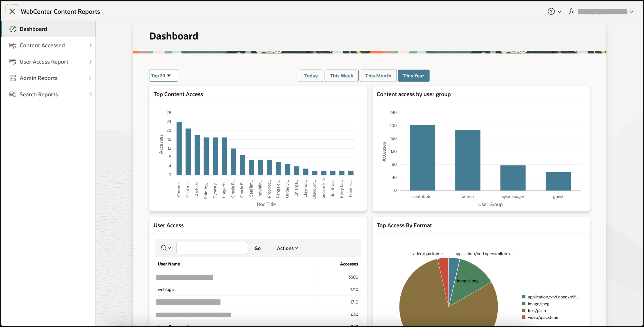Click the tallest Comme... bar in Top Content
This screenshot has width=644, height=327.
point(179,148)
